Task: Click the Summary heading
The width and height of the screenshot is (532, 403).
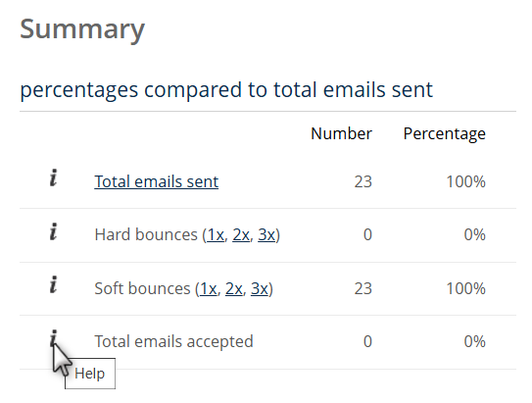Action: coord(82,29)
